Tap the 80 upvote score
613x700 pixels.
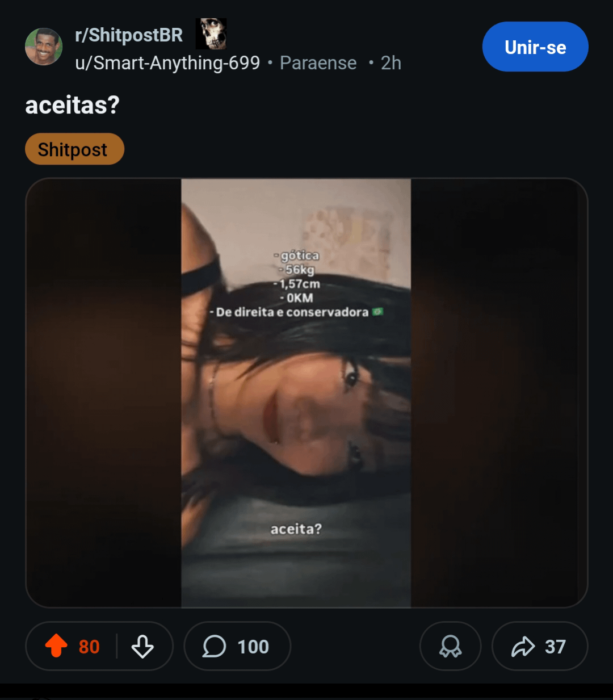pyautogui.click(x=89, y=647)
